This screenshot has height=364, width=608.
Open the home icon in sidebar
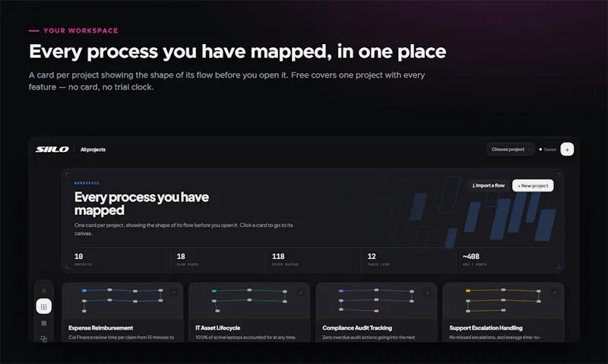point(44,290)
